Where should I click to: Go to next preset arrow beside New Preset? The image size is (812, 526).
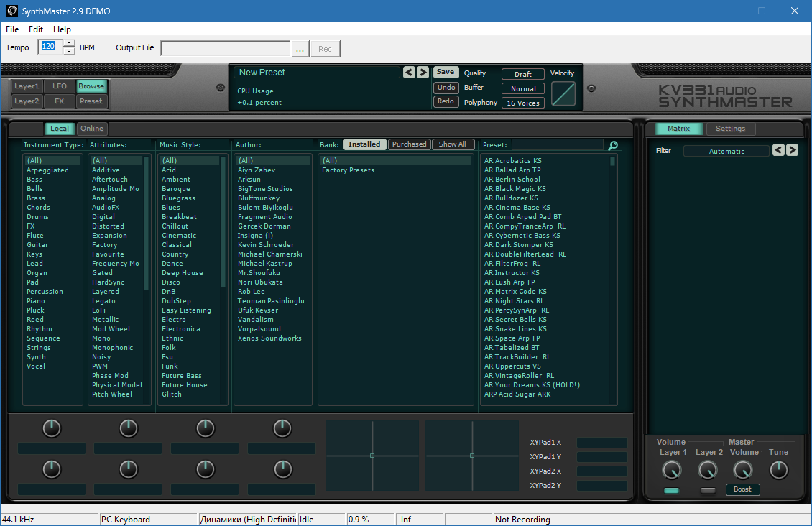(x=423, y=72)
